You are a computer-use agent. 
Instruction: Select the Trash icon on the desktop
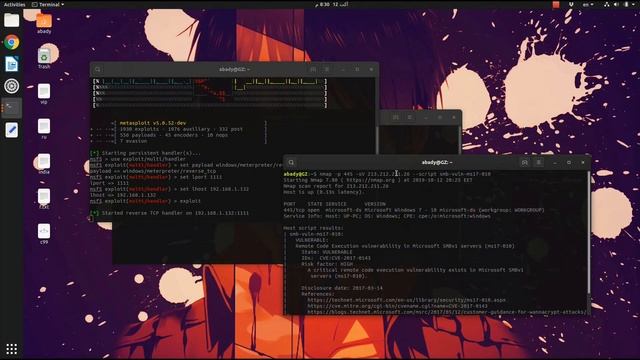pos(44,58)
